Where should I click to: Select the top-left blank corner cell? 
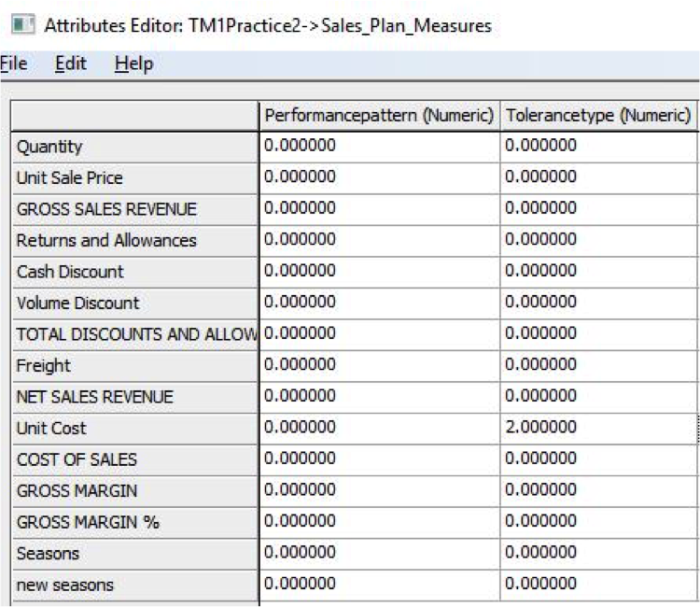(134, 116)
